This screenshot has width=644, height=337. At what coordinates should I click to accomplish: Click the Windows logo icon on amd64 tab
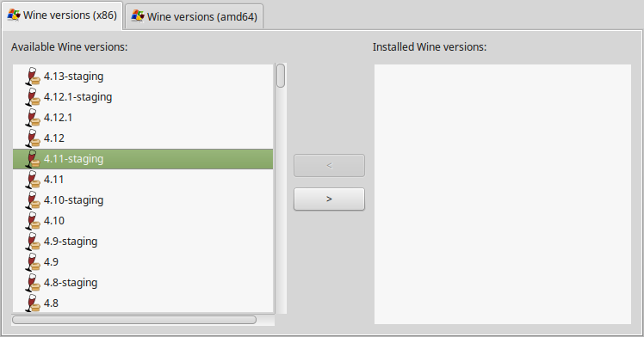(x=138, y=16)
